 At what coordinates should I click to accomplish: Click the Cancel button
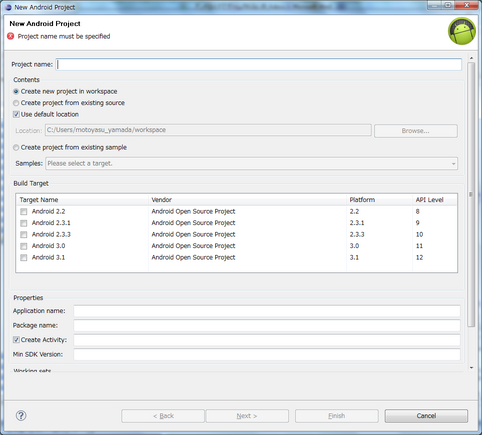tap(426, 416)
